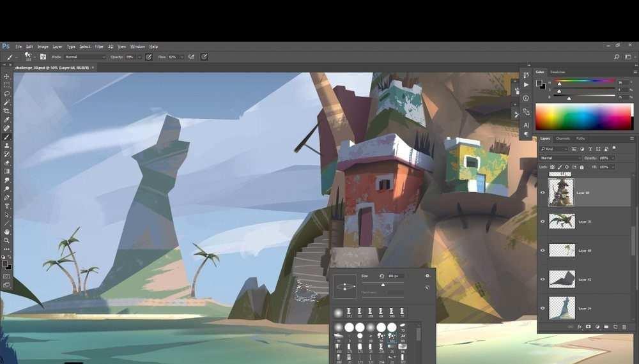Click the Hand tool
Viewport: 639px width, 364px height.
6,232
